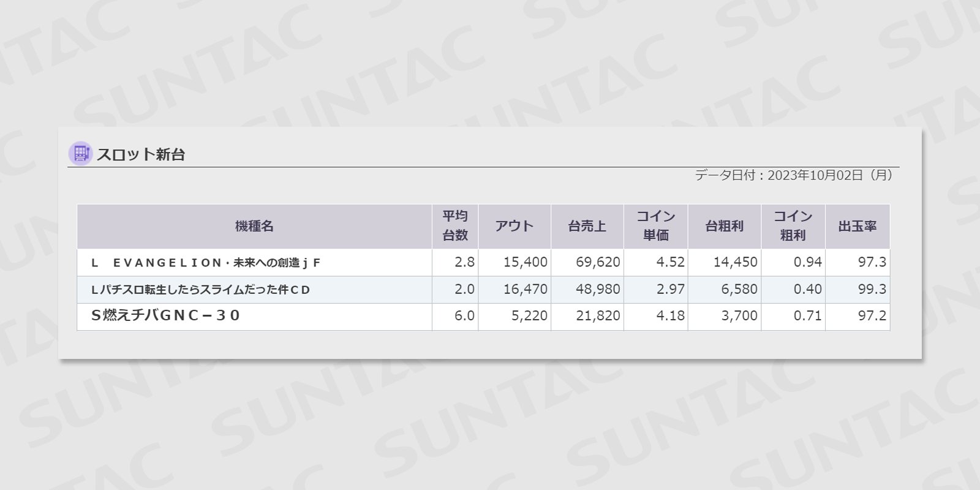Click coin unit price 4.18
This screenshot has height=490, width=980.
(x=671, y=316)
